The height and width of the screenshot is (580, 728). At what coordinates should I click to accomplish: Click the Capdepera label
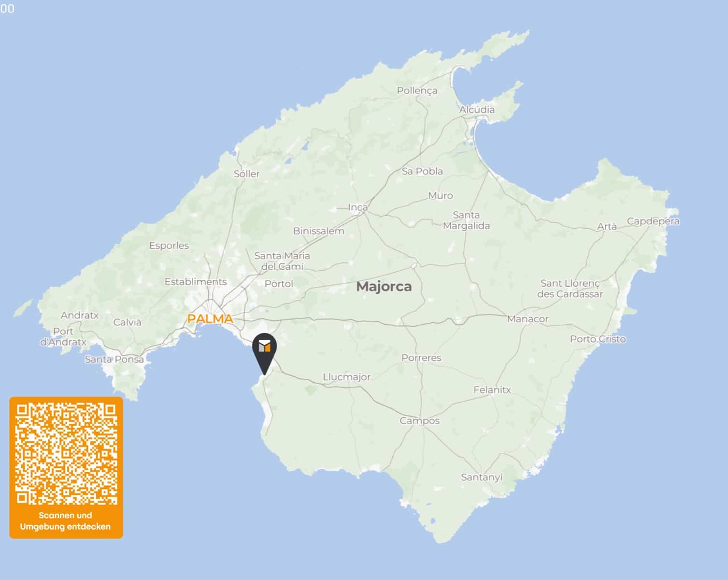[653, 221]
